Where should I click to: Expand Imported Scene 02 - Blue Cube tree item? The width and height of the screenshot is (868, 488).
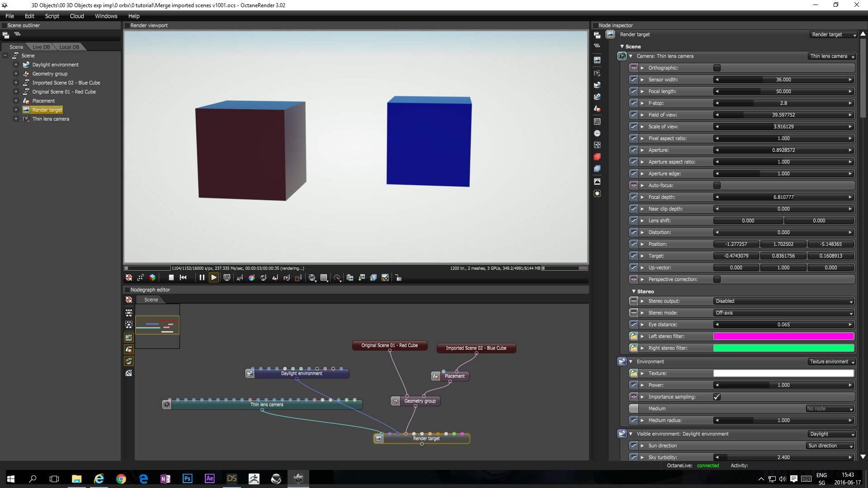point(16,83)
